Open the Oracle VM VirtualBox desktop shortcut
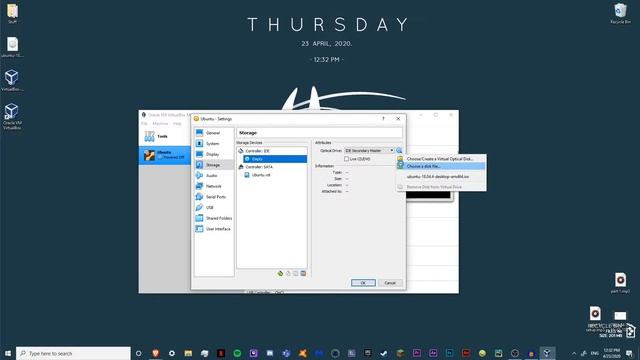This screenshot has height=360, width=640. pos(12,116)
